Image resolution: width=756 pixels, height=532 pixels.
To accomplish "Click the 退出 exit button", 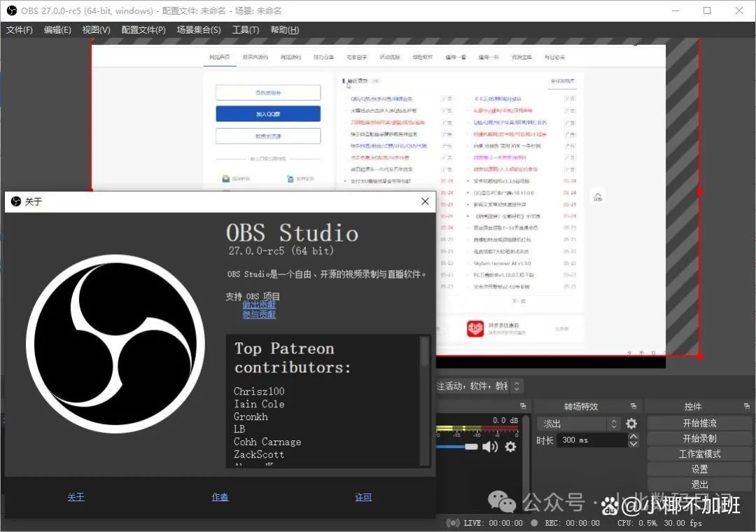I will (x=699, y=484).
